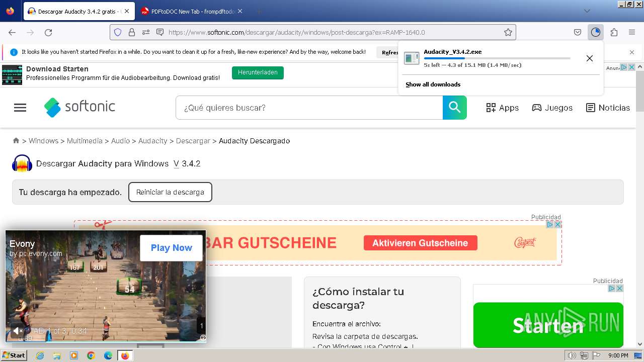Dismiss the Firefox refresh notification bar

point(632,52)
